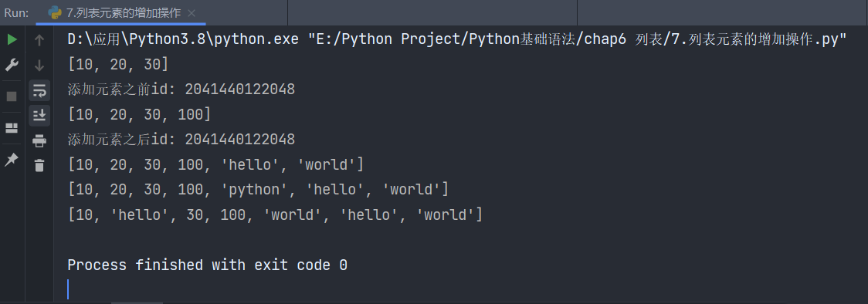Rerun the script with the green play icon
This screenshot has height=304, width=868.
(x=12, y=40)
